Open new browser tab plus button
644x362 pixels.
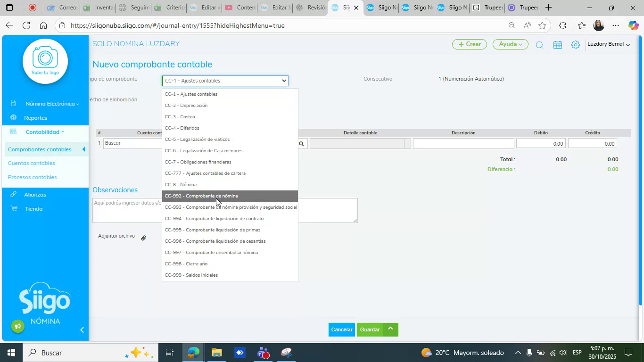[548, 8]
